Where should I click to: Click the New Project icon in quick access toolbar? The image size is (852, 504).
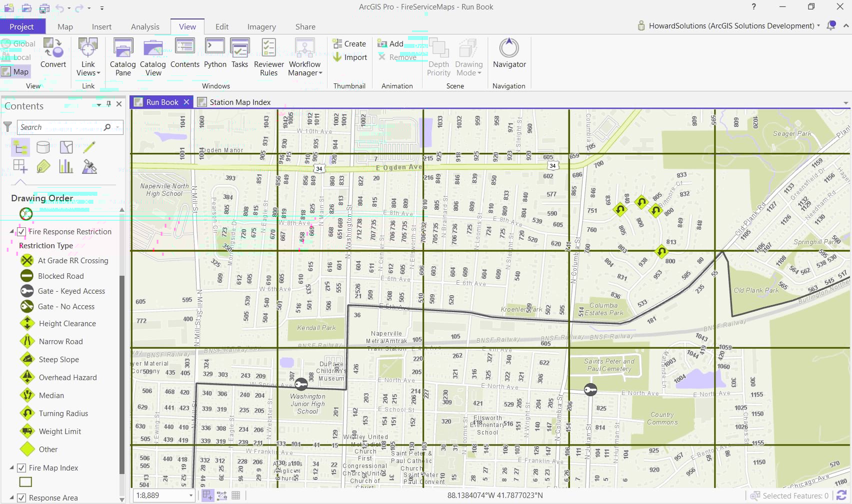click(9, 8)
